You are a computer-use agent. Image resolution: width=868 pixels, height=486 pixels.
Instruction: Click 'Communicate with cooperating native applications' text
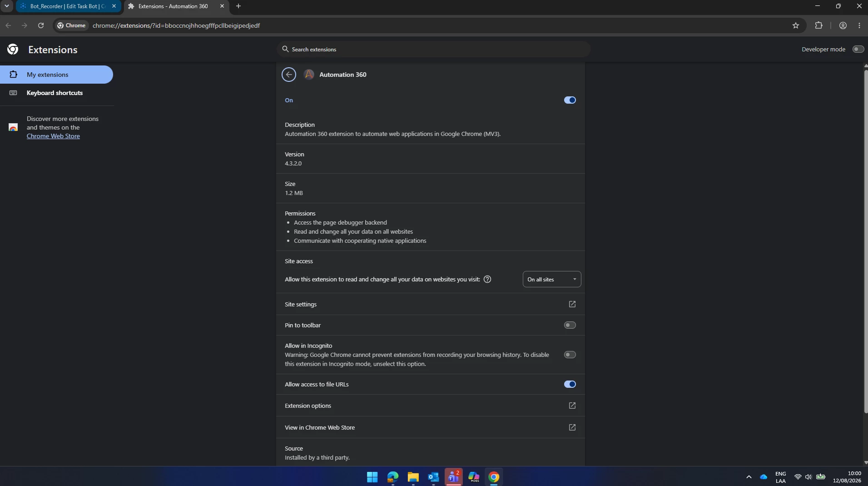point(360,240)
